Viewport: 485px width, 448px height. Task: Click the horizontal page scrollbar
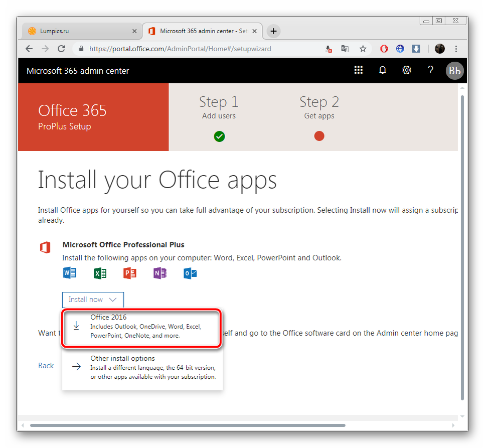[x=188, y=425]
